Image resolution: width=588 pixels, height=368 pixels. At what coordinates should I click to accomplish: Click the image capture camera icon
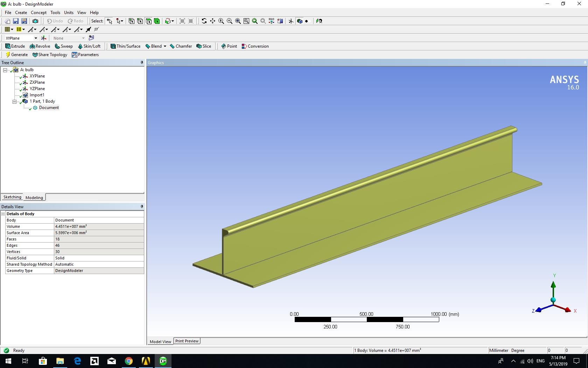click(x=35, y=21)
